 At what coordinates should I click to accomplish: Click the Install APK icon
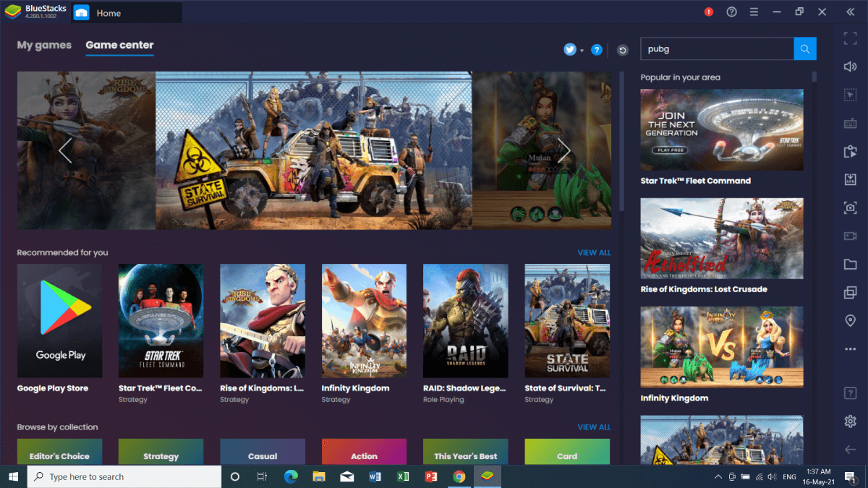851,179
